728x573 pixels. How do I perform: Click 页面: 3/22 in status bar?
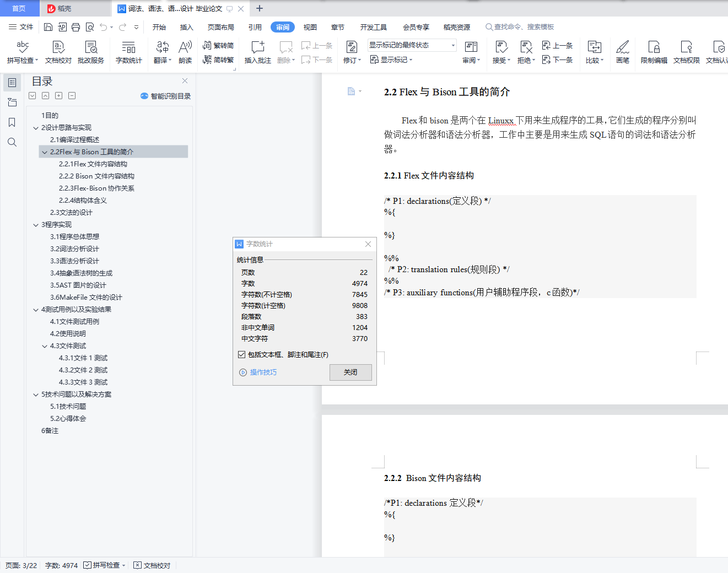[x=21, y=565]
